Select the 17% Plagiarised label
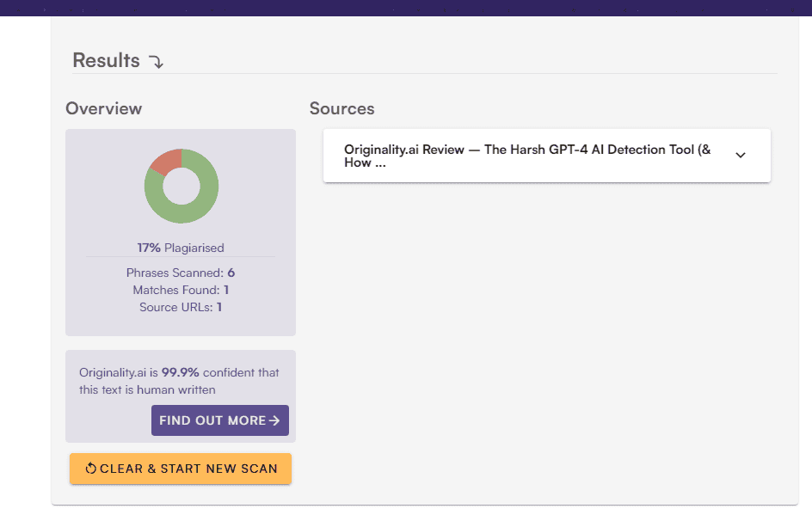 click(181, 248)
